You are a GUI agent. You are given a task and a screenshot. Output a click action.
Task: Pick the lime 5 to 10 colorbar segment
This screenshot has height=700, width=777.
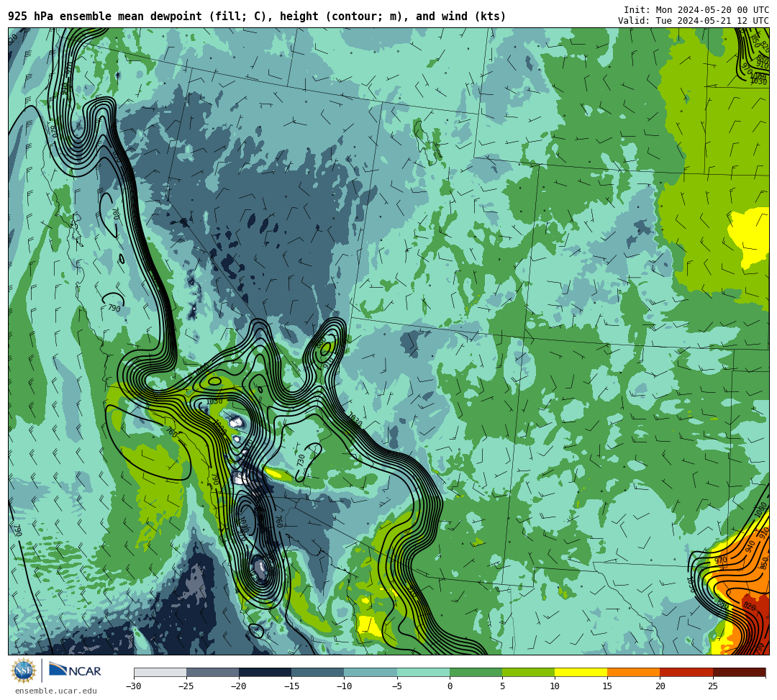(528, 672)
